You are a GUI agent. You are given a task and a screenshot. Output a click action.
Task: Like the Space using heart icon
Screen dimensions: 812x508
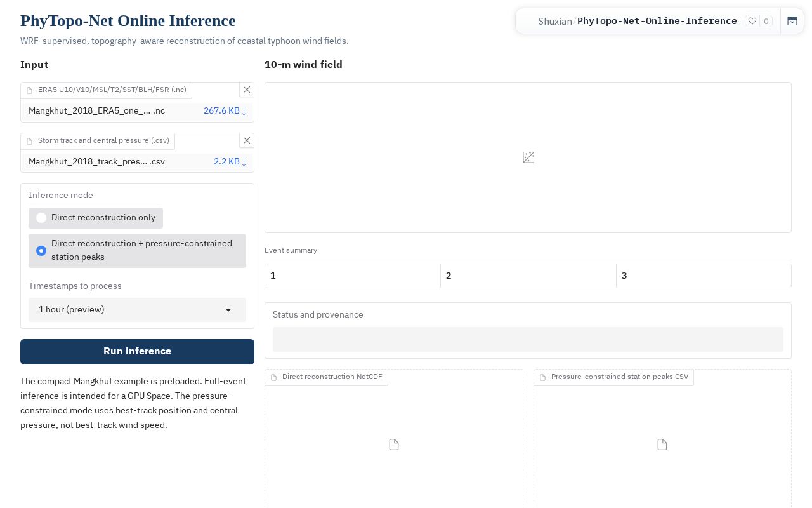[752, 21]
